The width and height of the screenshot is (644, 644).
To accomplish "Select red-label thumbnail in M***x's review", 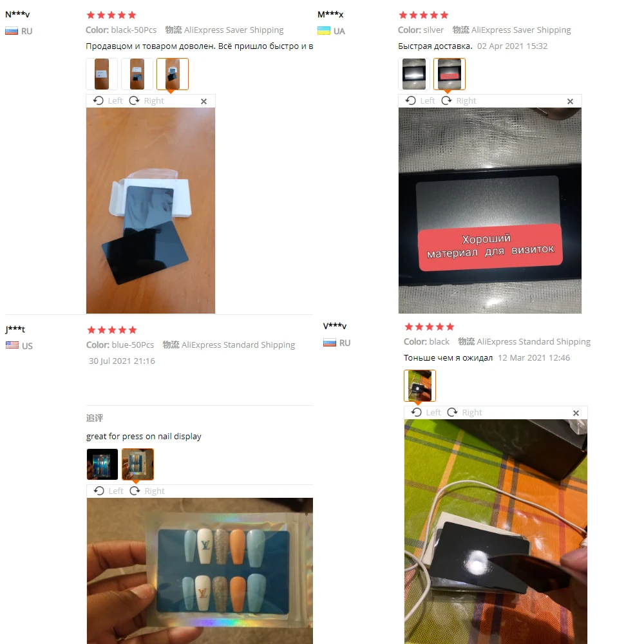I will tap(450, 74).
